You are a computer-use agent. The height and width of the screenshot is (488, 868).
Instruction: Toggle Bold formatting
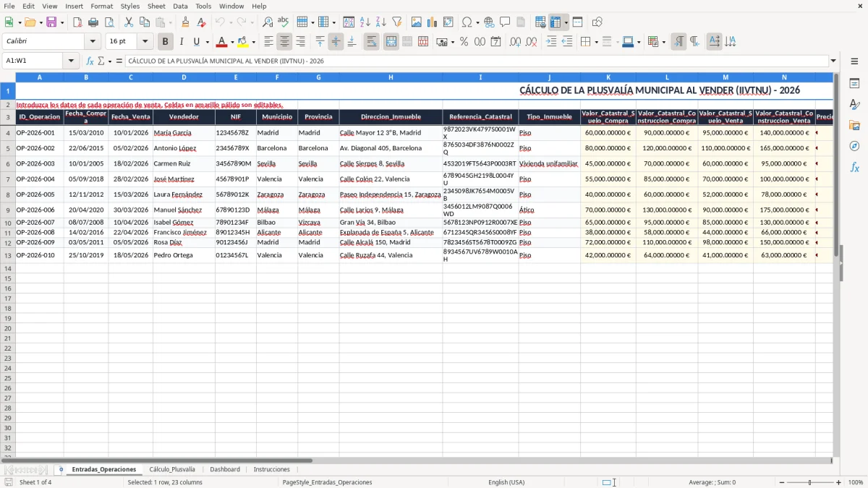tap(165, 42)
